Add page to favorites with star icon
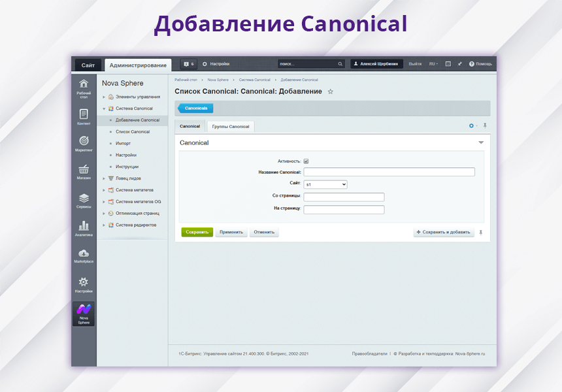 click(x=331, y=91)
